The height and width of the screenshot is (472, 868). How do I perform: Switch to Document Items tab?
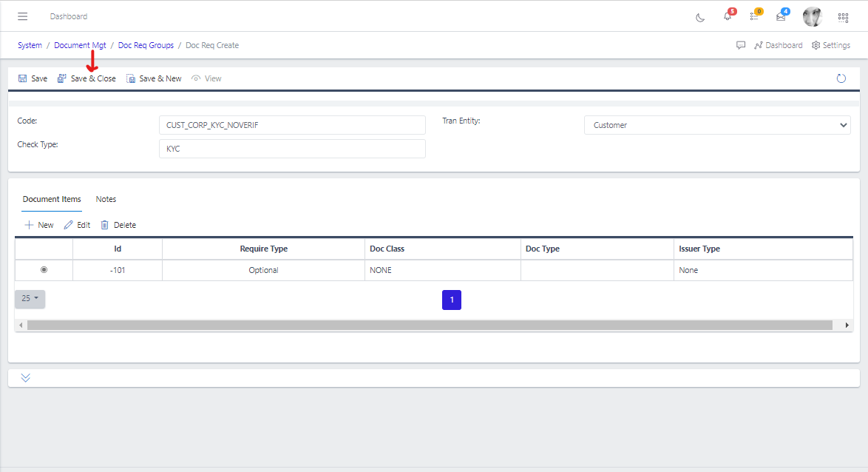(x=52, y=200)
